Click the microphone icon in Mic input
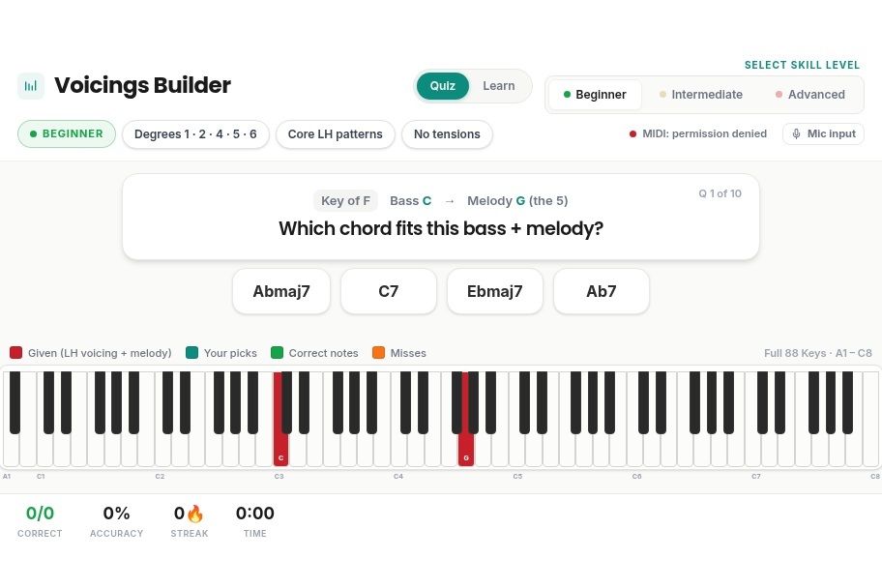This screenshot has width=882, height=588. [796, 133]
